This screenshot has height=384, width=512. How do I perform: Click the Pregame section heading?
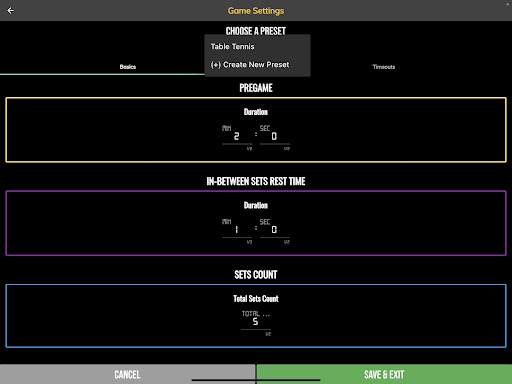click(256, 88)
